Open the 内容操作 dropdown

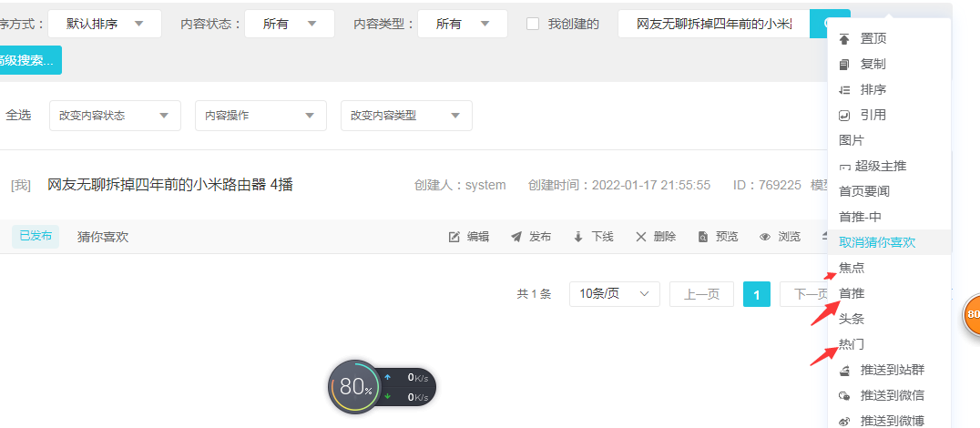click(x=260, y=116)
